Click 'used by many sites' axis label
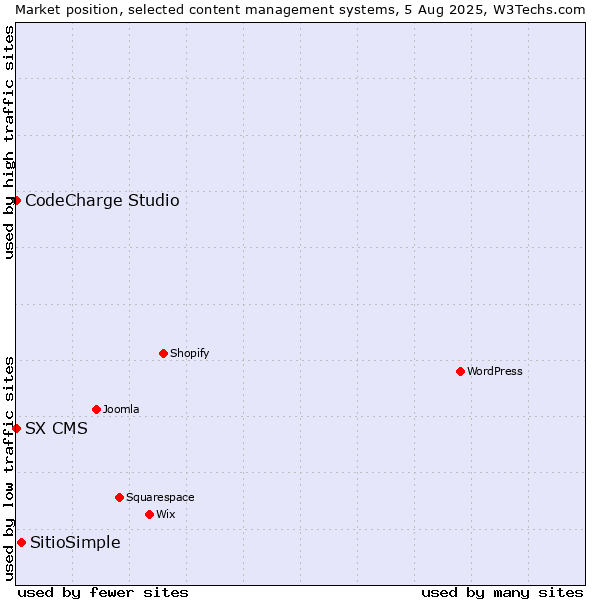The image size is (600, 600). (x=502, y=593)
